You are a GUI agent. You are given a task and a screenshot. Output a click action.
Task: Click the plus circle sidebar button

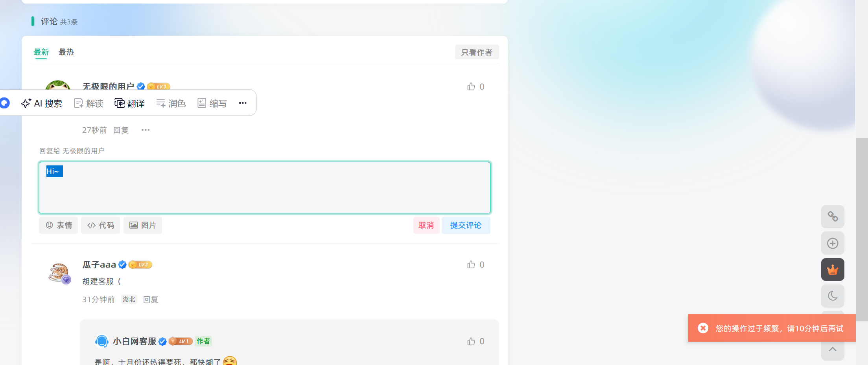pos(833,243)
